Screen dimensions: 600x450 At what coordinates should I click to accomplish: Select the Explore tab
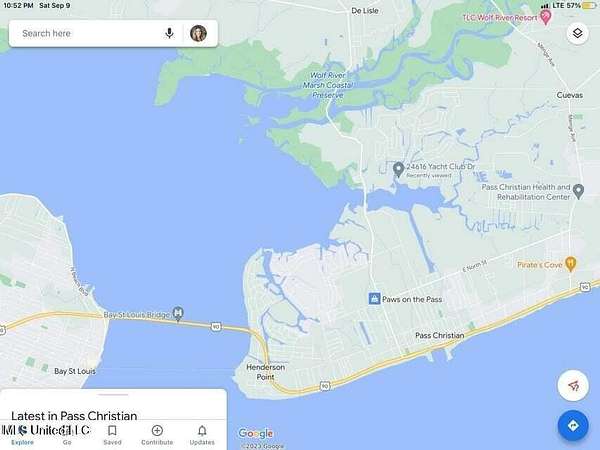click(x=22, y=435)
